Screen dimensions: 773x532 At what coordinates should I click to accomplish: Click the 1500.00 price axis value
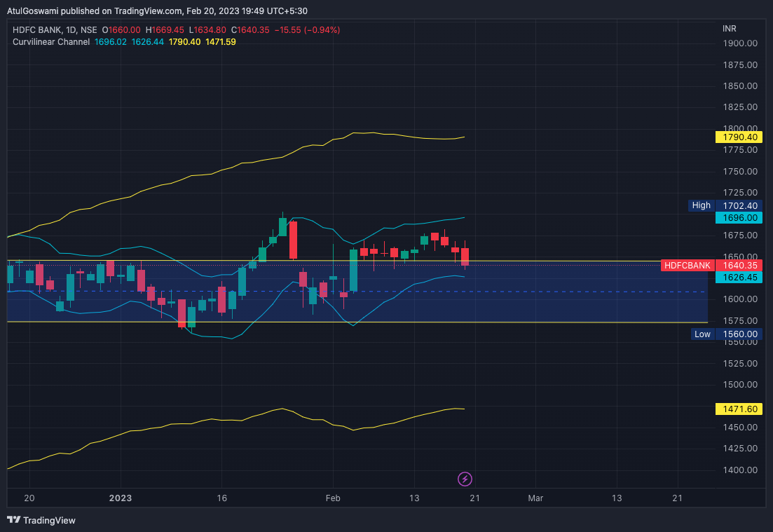click(740, 385)
